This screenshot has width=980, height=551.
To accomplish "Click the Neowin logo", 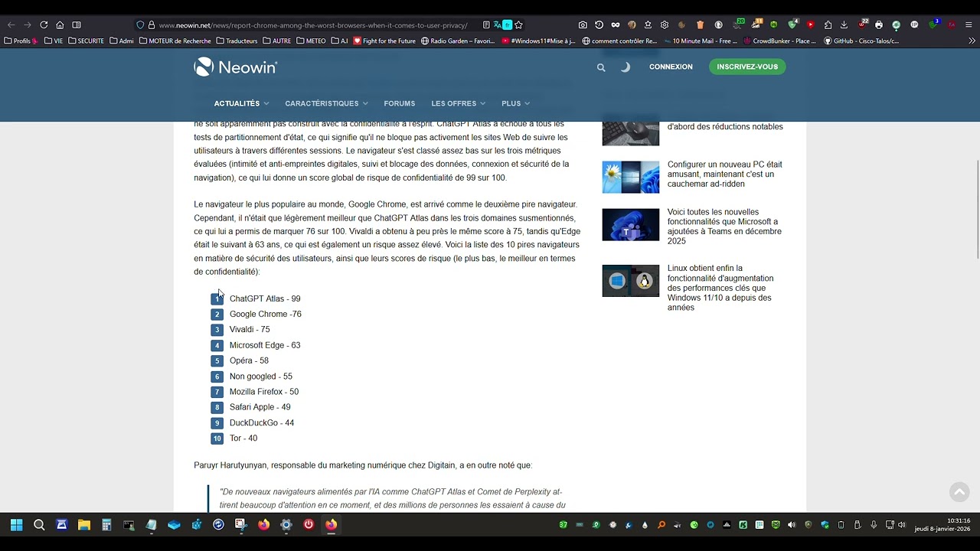I will click(236, 67).
